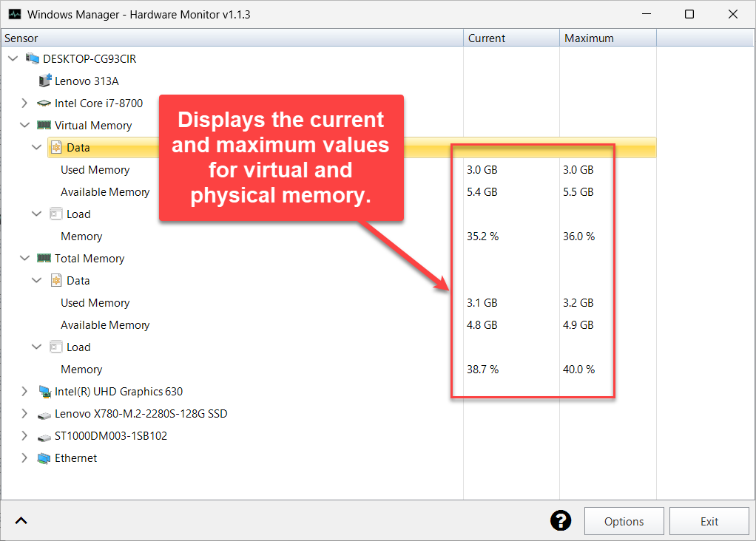Click the Exit button
Viewport: 756px width, 541px height.
pos(709,521)
